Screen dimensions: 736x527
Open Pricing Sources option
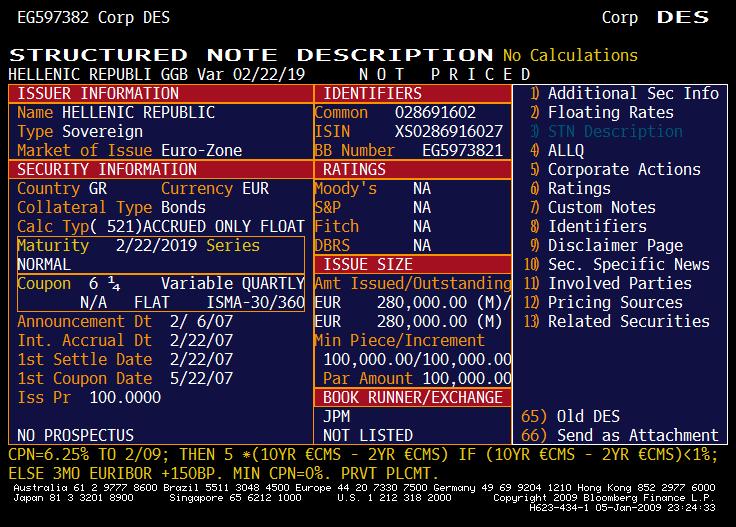click(x=603, y=303)
